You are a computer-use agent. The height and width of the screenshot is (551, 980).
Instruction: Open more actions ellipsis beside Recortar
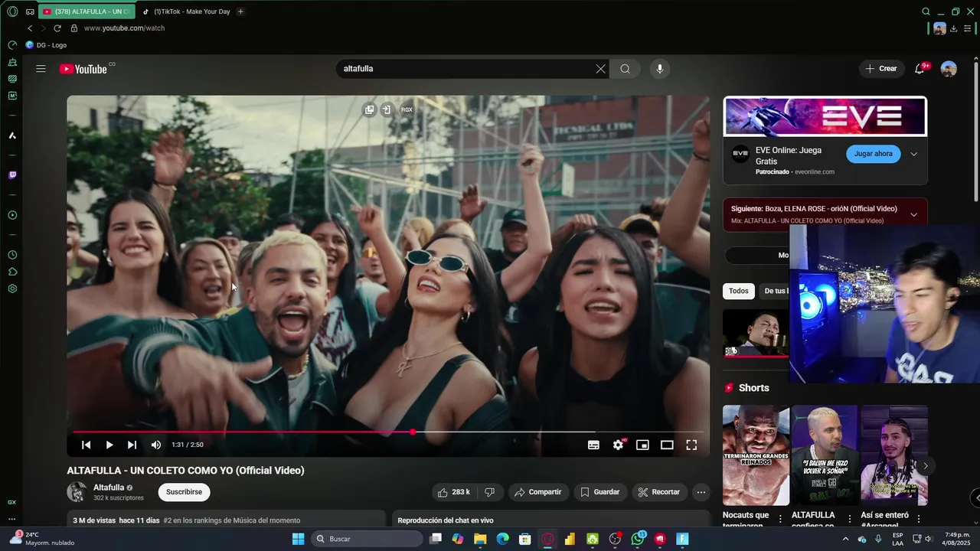click(x=701, y=492)
